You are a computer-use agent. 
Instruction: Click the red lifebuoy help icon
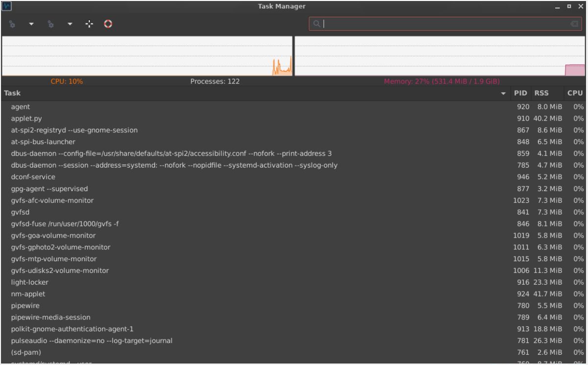(108, 24)
